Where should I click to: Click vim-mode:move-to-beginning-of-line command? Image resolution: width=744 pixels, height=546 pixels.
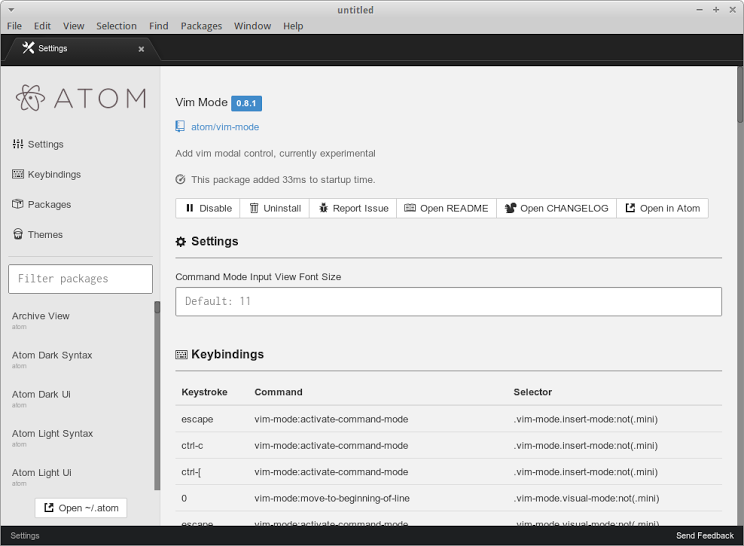332,498
